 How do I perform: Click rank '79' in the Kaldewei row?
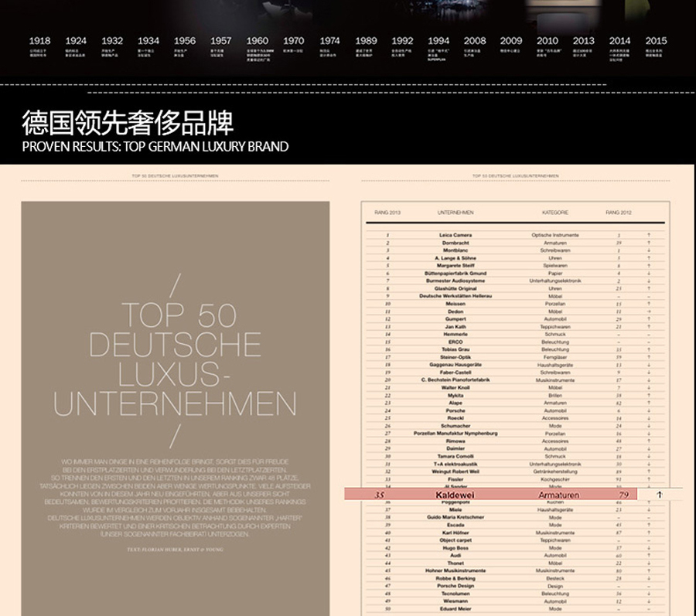click(x=624, y=495)
